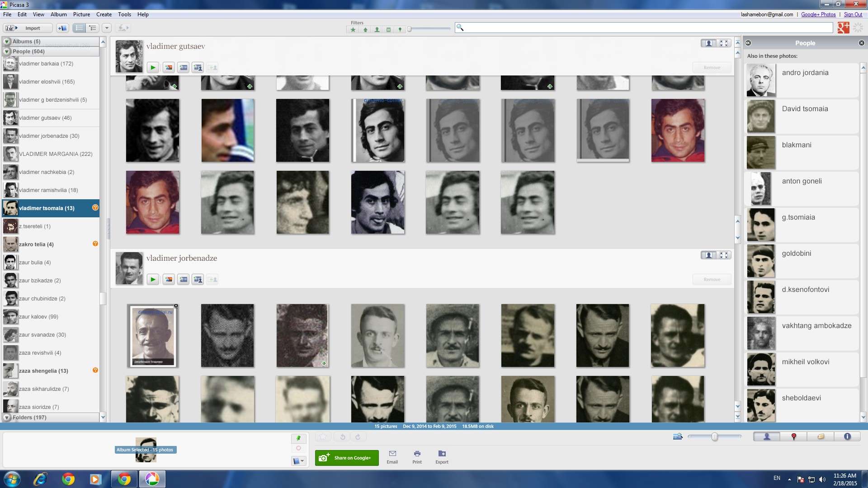
Task: Collapse the People (504) section
Action: pyautogui.click(x=7, y=52)
